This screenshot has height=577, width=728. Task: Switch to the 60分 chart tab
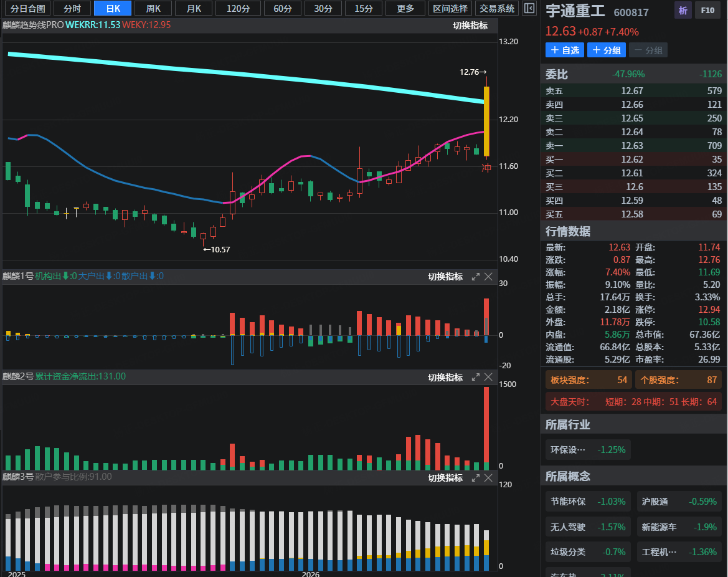(x=283, y=8)
